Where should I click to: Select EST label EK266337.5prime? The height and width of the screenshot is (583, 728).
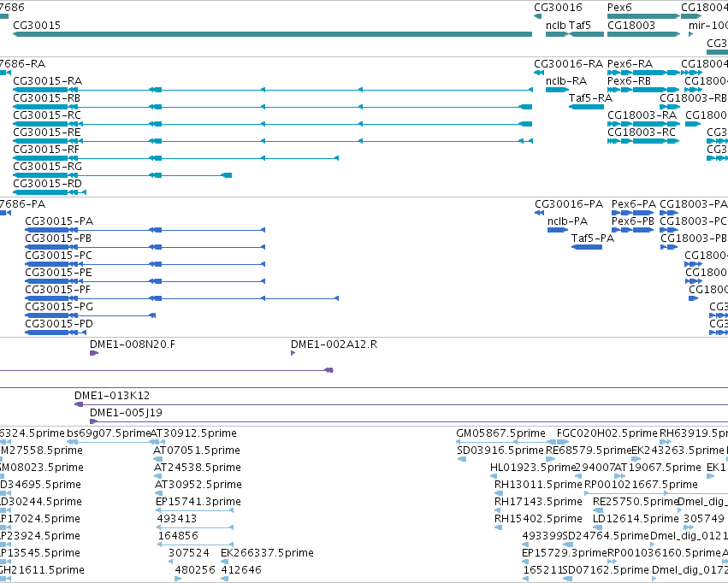click(267, 553)
